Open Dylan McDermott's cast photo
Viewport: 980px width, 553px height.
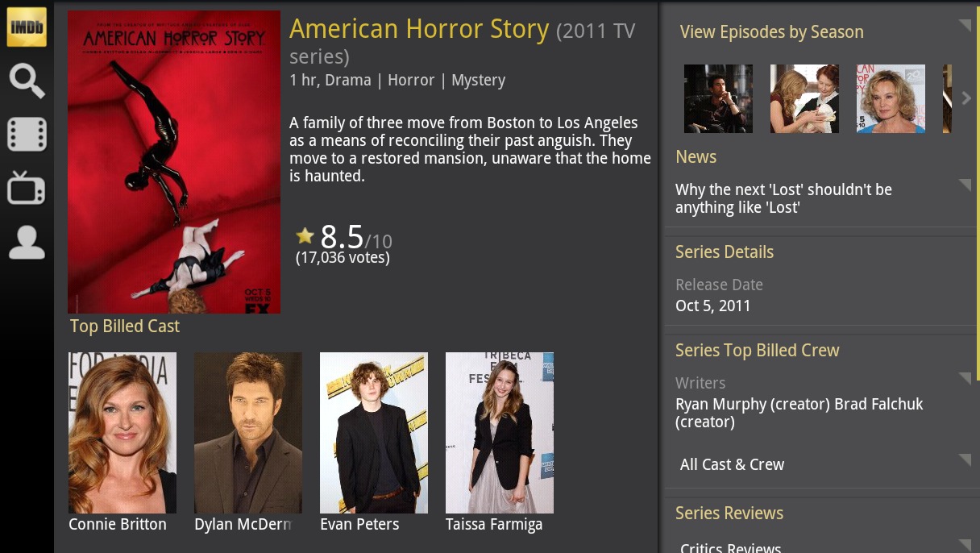click(x=248, y=433)
